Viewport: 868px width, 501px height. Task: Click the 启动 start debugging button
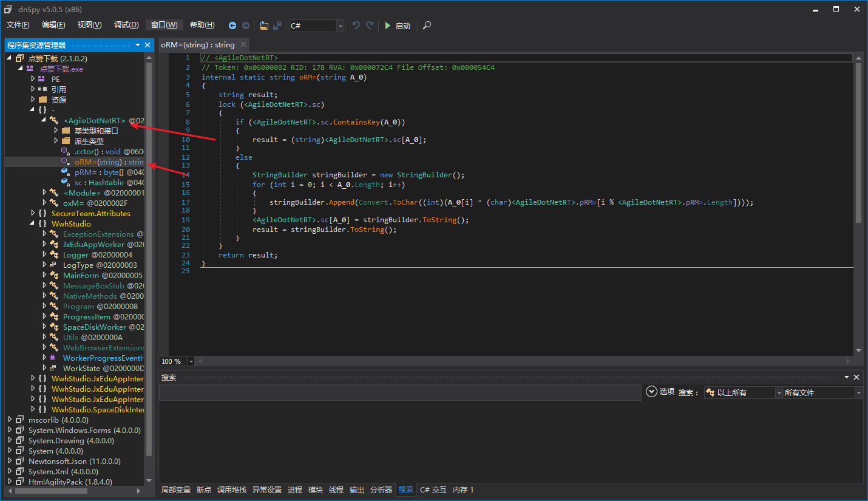397,26
